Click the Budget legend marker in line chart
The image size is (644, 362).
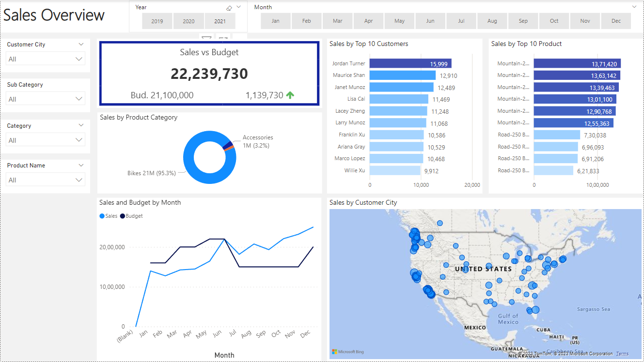[123, 216]
